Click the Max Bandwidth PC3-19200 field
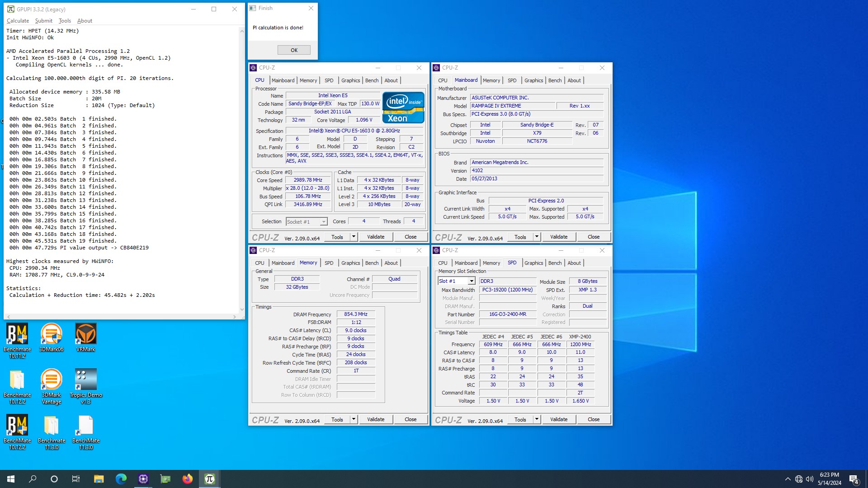This screenshot has width=868, height=488. [x=507, y=290]
